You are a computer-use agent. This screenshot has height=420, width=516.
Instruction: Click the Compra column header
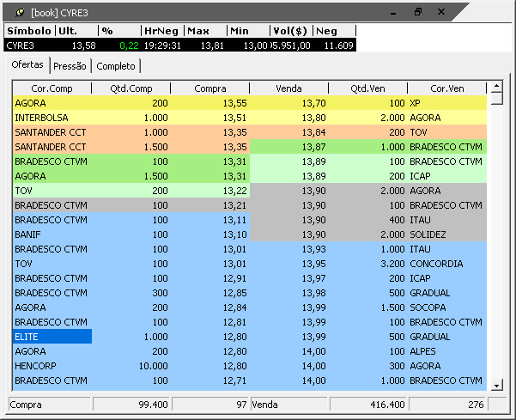(210, 88)
